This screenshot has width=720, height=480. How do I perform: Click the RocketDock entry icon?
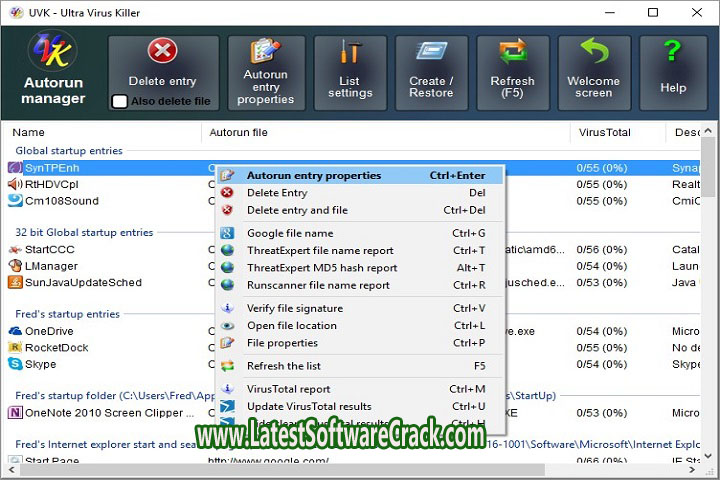point(15,347)
